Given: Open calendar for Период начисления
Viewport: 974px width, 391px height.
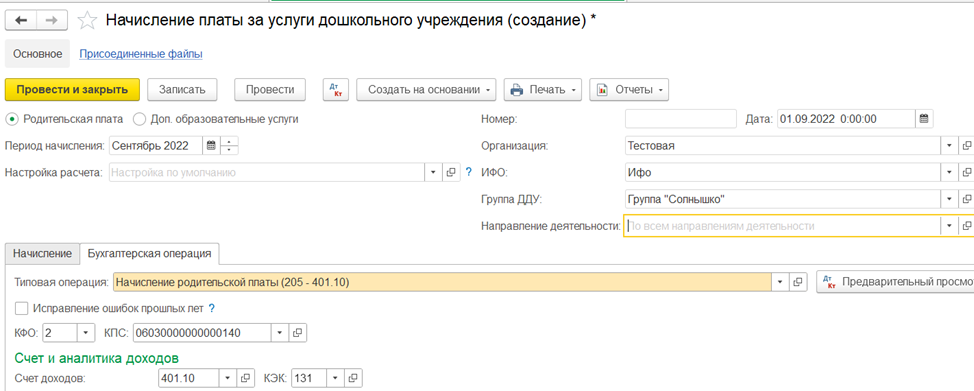Looking at the screenshot, I should 211,146.
